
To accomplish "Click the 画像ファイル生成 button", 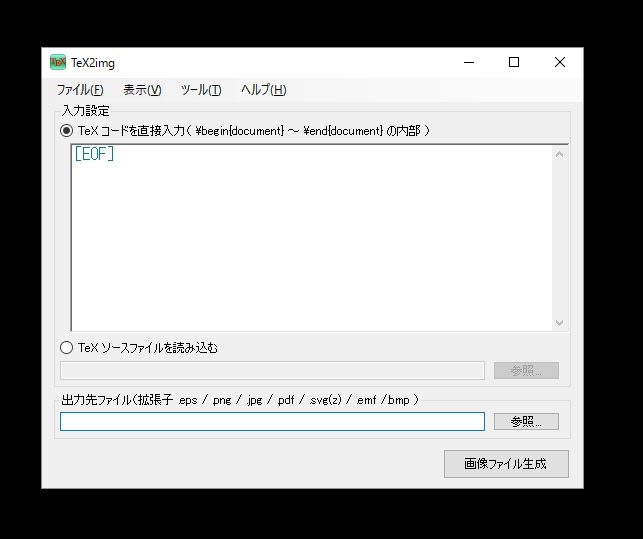I will click(506, 464).
